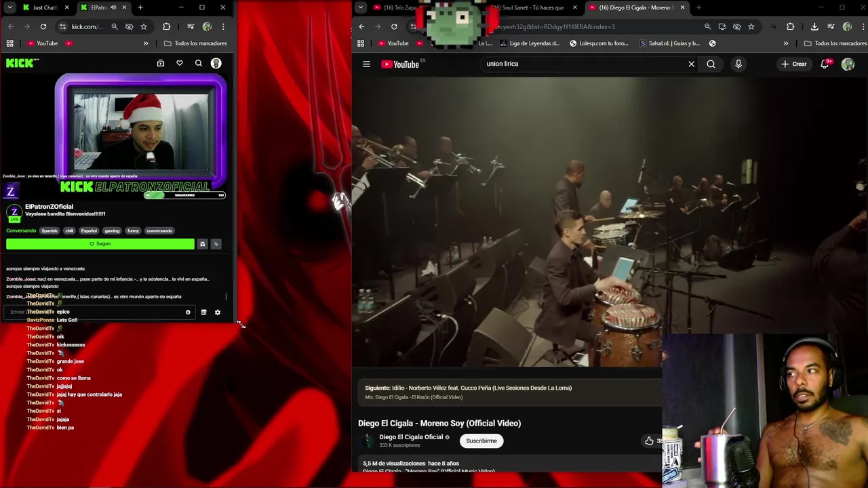Open the Chrome three-dot menu in Kick window
The width and height of the screenshot is (868, 488).
[223, 26]
